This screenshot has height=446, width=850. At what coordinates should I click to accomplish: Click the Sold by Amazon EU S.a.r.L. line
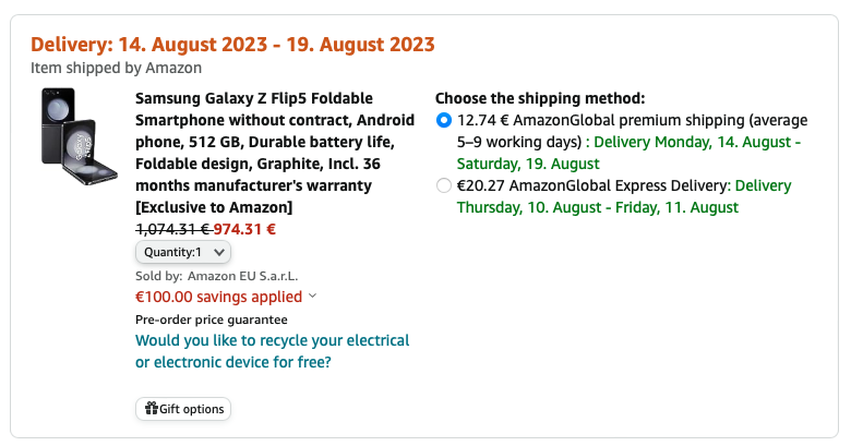[x=216, y=276]
